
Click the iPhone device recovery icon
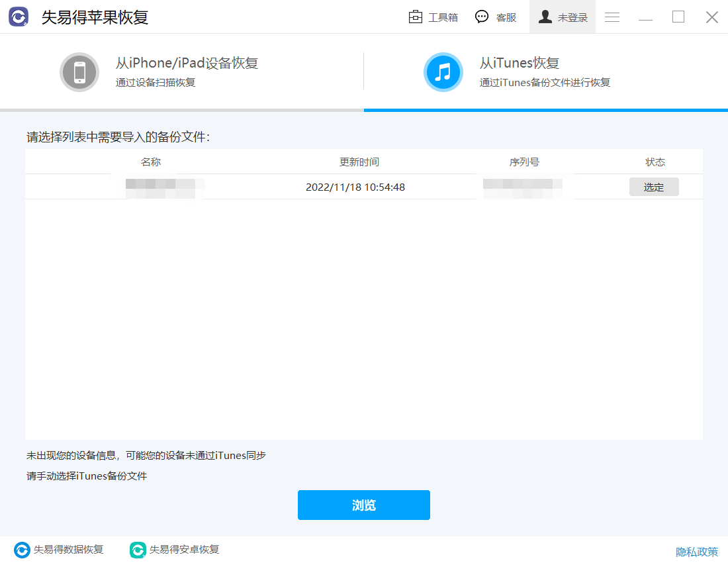tap(79, 72)
